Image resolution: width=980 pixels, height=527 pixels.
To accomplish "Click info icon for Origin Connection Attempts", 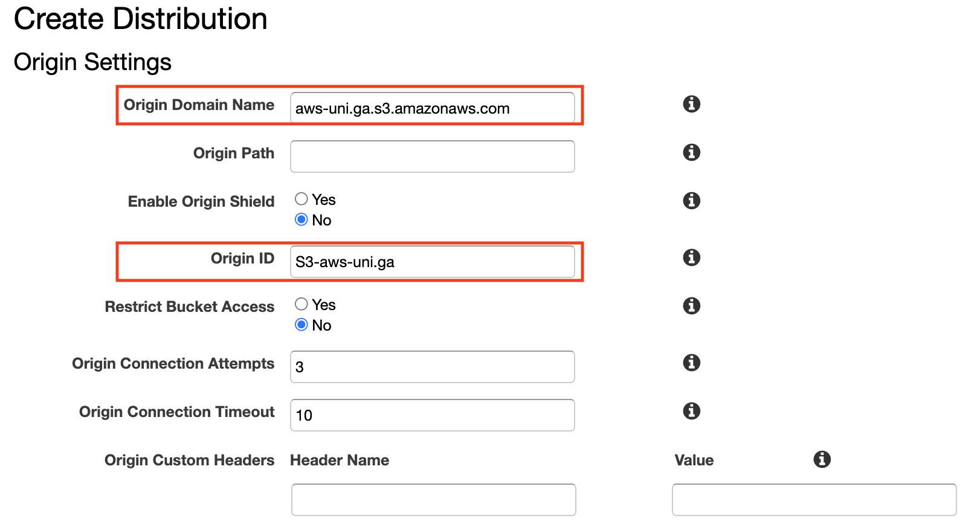I will 691,363.
